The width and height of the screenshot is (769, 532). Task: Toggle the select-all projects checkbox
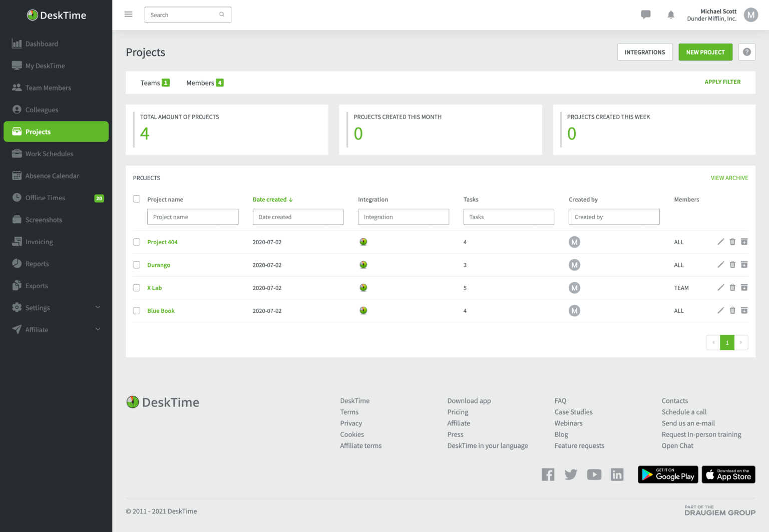click(136, 199)
